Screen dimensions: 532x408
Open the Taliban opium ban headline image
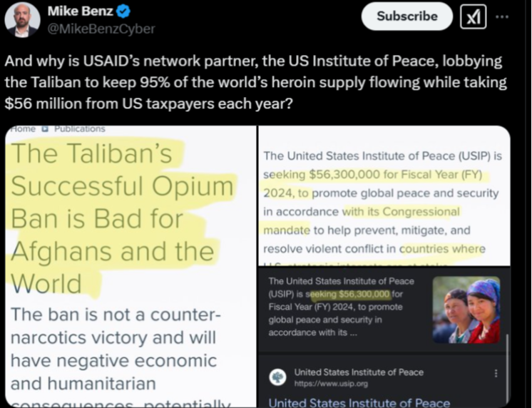131,267
